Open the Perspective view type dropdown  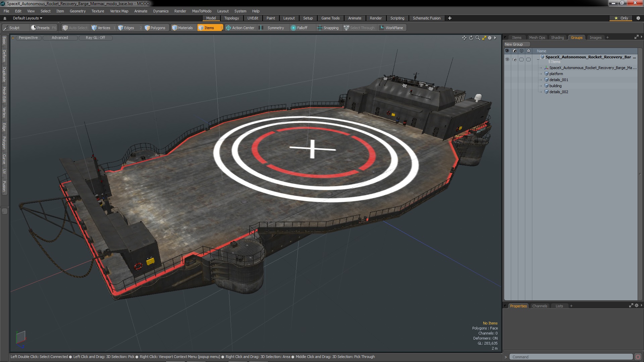pos(28,38)
